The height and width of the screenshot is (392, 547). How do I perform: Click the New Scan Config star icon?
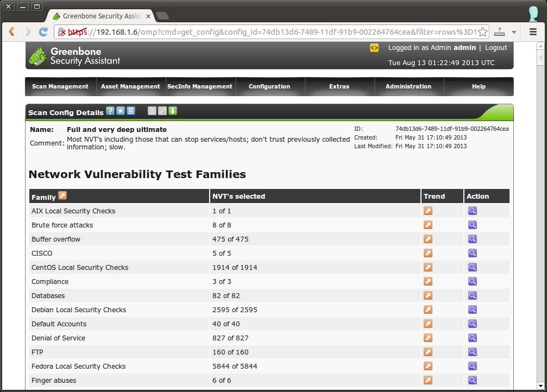coord(121,111)
